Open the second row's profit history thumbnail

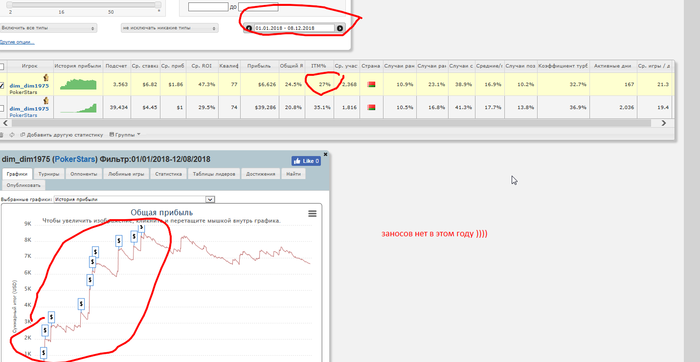pyautogui.click(x=78, y=108)
